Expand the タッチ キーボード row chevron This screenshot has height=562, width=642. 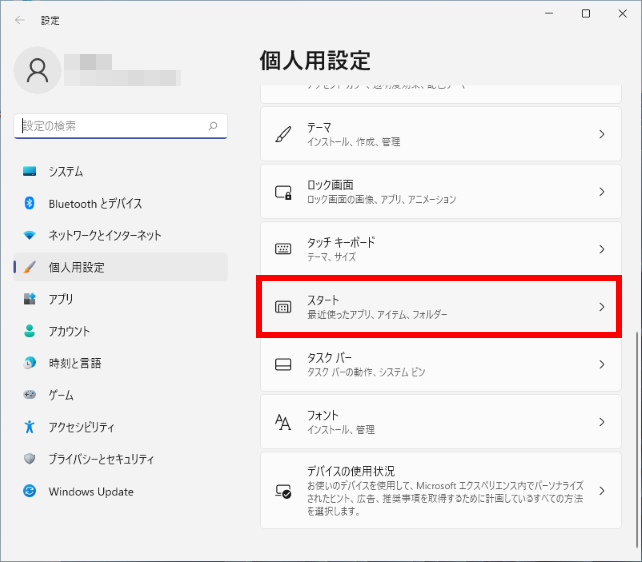(601, 249)
